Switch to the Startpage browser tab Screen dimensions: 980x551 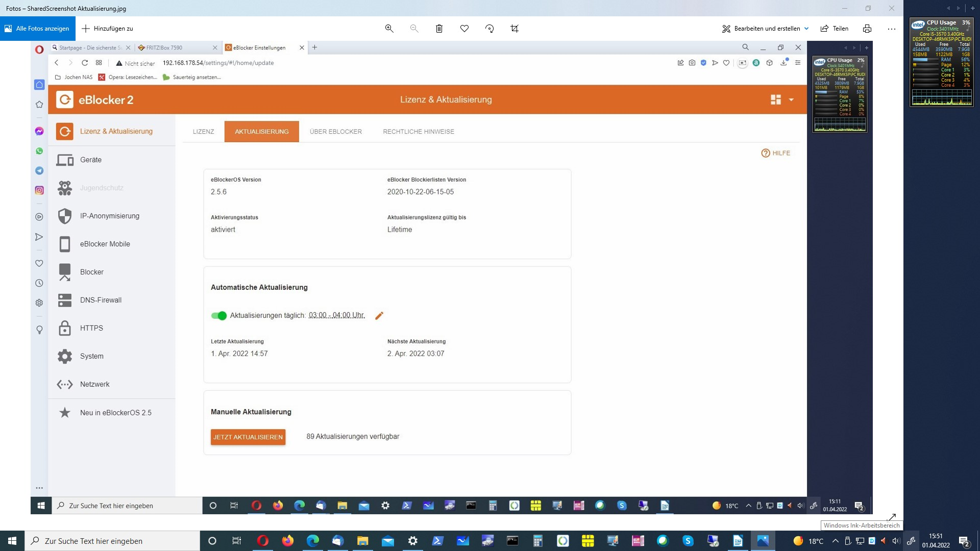point(91,47)
